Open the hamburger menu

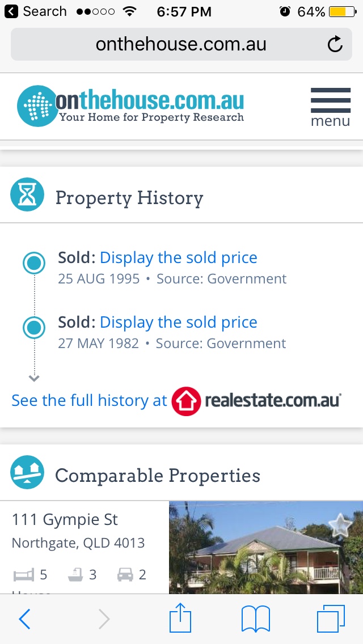tap(330, 107)
